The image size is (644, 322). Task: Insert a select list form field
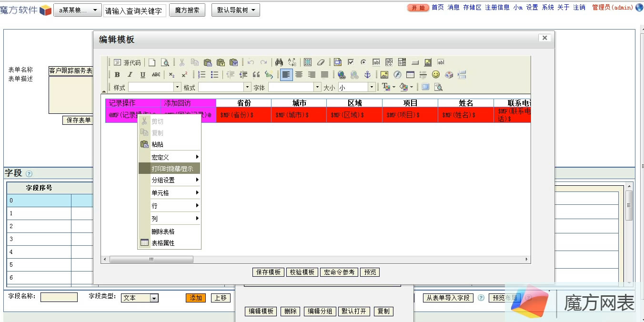pyautogui.click(x=402, y=62)
